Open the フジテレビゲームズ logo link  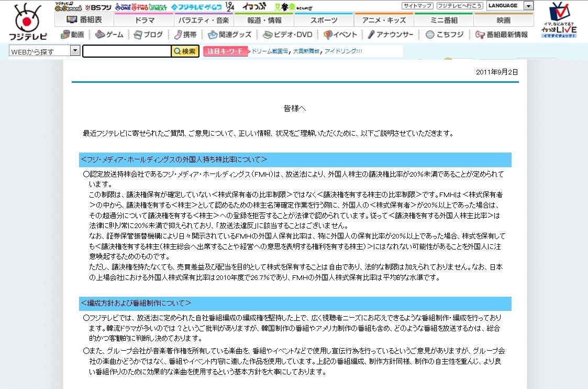coord(196,7)
